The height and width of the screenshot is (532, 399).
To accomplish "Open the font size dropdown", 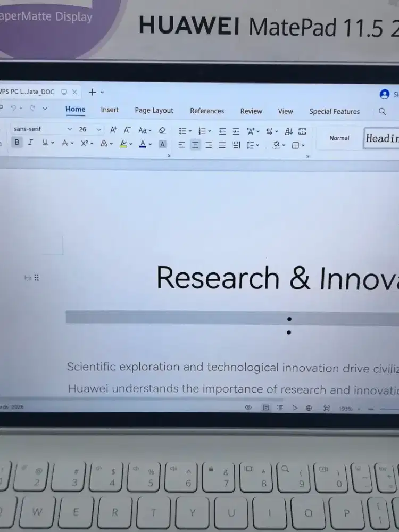I will [99, 130].
